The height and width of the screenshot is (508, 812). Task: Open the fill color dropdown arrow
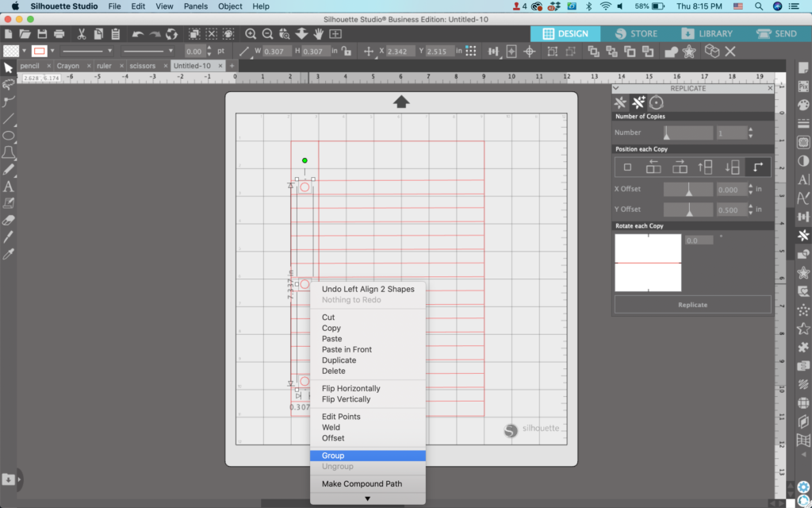coord(24,51)
